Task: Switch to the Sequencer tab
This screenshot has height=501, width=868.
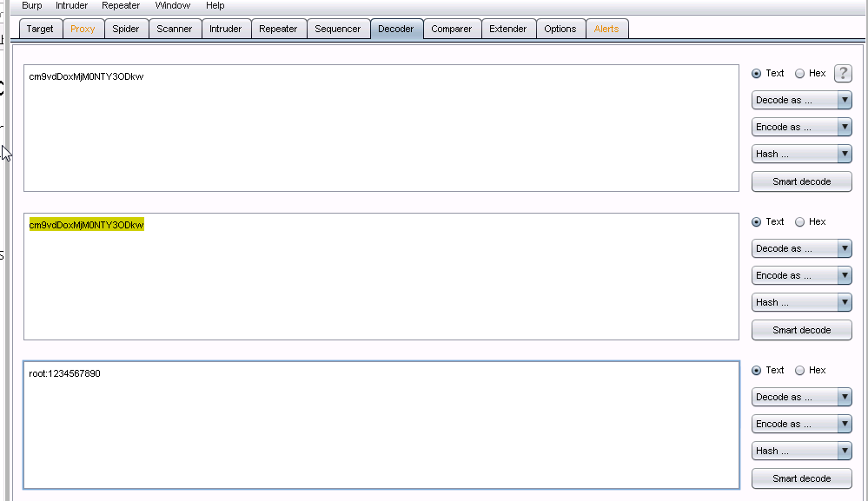Action: click(338, 29)
